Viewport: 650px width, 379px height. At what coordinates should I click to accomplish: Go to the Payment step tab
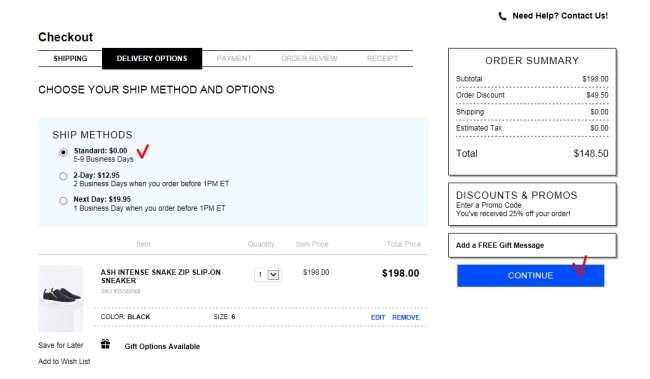coord(234,58)
